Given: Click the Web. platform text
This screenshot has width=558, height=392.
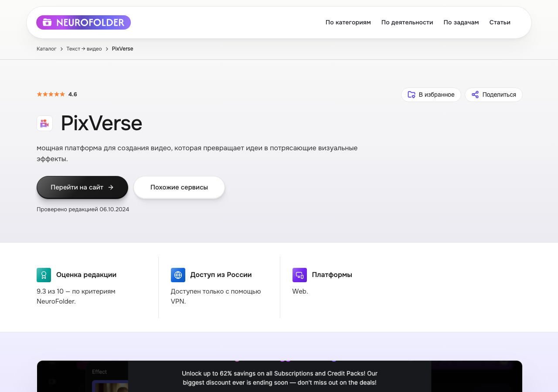Looking at the screenshot, I should pyautogui.click(x=300, y=291).
